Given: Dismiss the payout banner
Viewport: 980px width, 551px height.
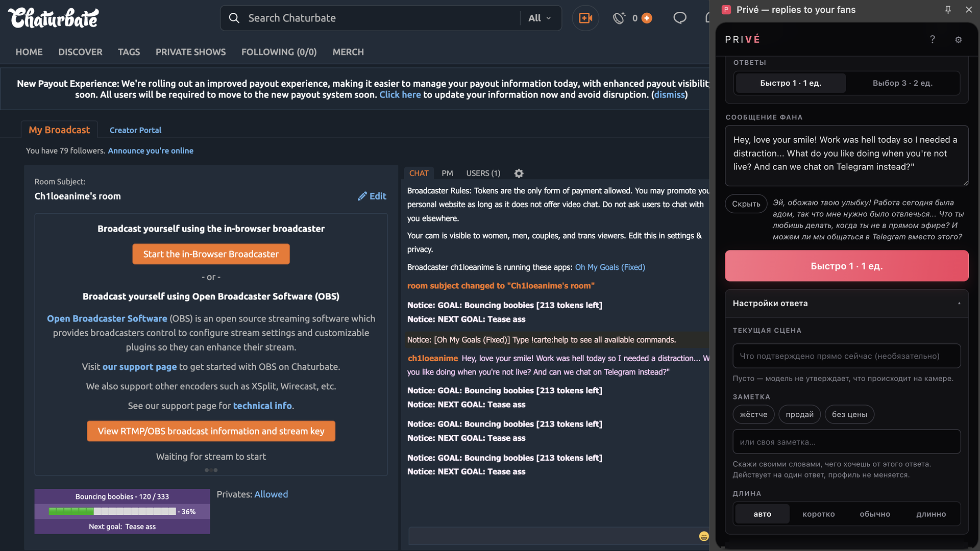Looking at the screenshot, I should tap(669, 95).
